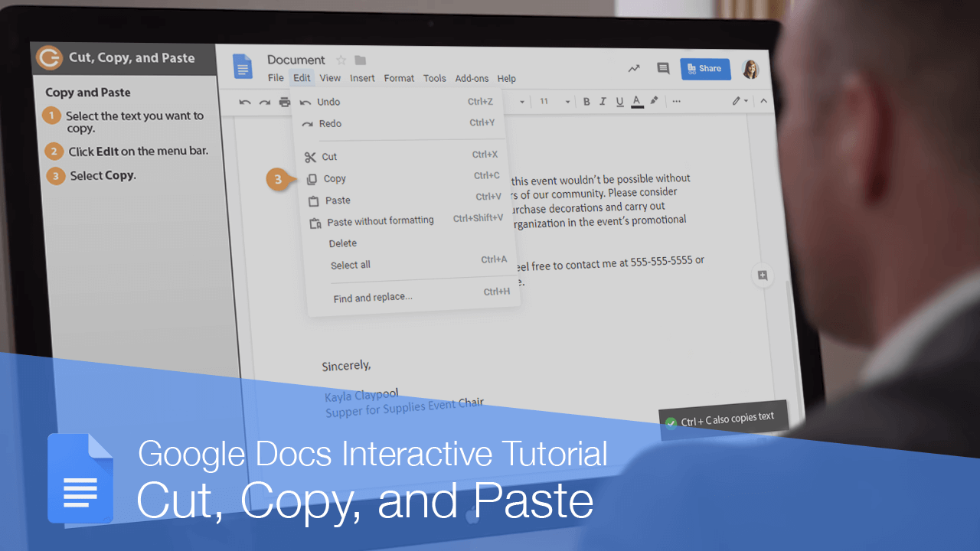Click the Paste clipboard icon
980x551 pixels.
click(312, 200)
